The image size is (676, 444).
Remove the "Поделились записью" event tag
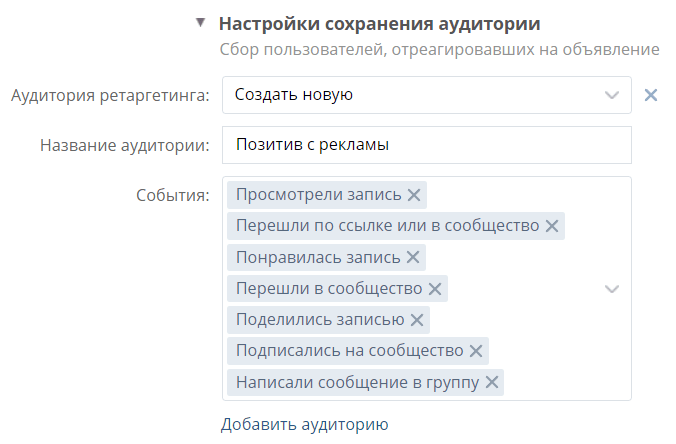point(416,320)
